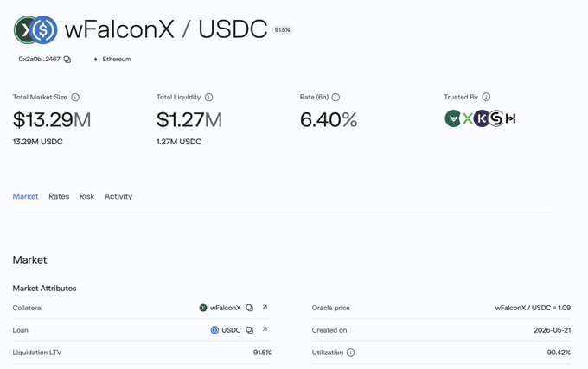Click the 91.5% LLTV badge near title
This screenshot has height=369, width=588.
(x=283, y=30)
